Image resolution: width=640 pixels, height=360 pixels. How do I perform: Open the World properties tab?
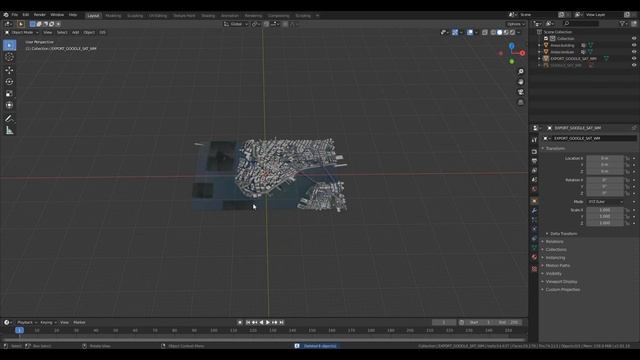tap(534, 189)
